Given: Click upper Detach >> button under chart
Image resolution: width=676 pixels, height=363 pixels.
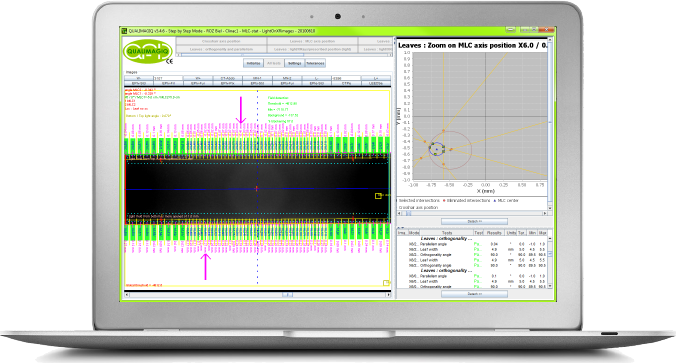Looking at the screenshot, I should tap(474, 221).
